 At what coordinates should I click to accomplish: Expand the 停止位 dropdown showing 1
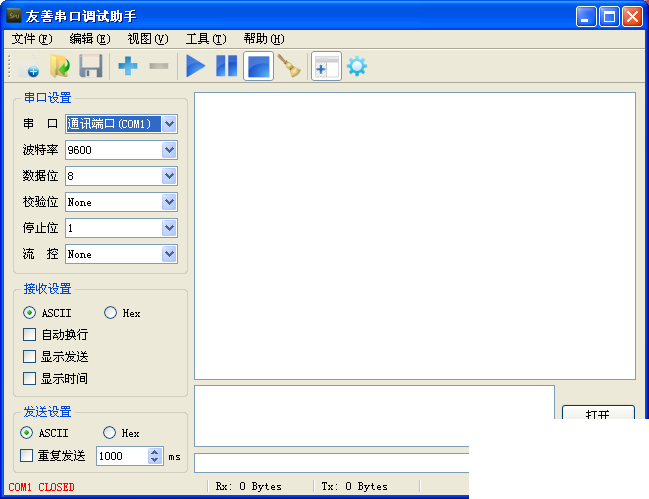pos(169,228)
